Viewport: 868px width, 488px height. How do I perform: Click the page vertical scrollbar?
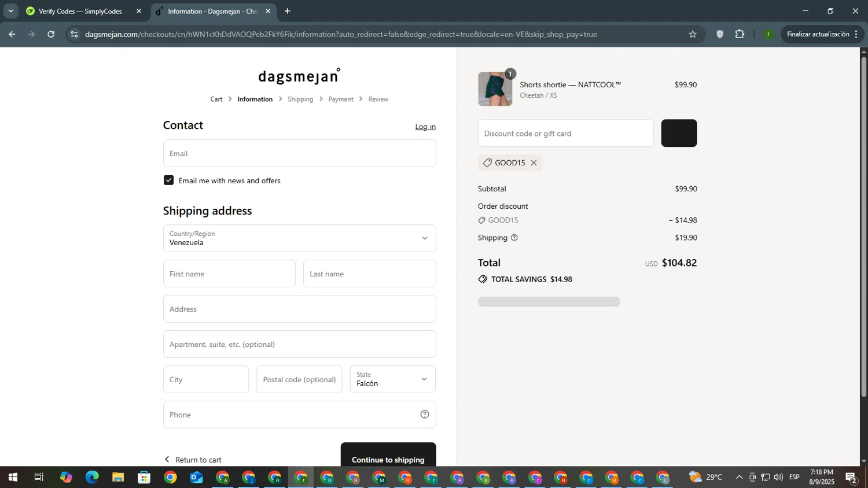pos(863,227)
